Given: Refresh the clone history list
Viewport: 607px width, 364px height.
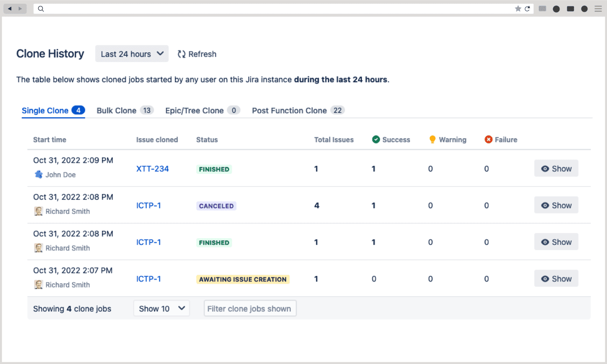Looking at the screenshot, I should click(196, 54).
